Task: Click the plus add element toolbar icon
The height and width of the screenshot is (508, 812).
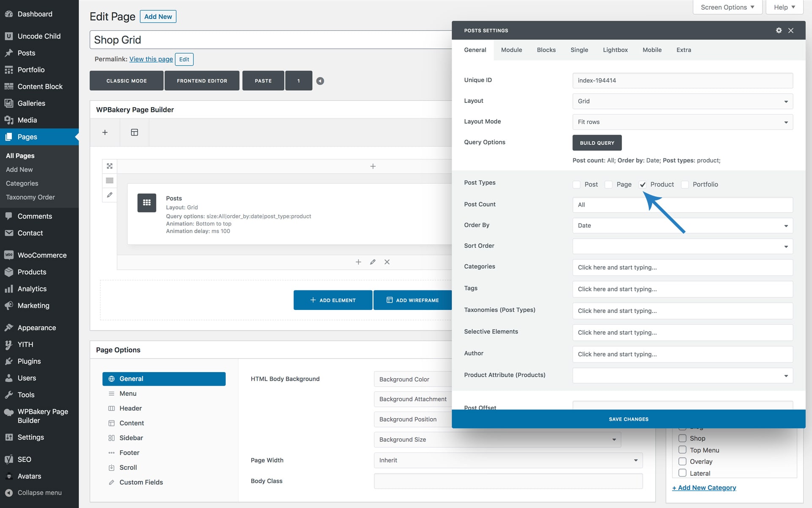Action: point(105,133)
